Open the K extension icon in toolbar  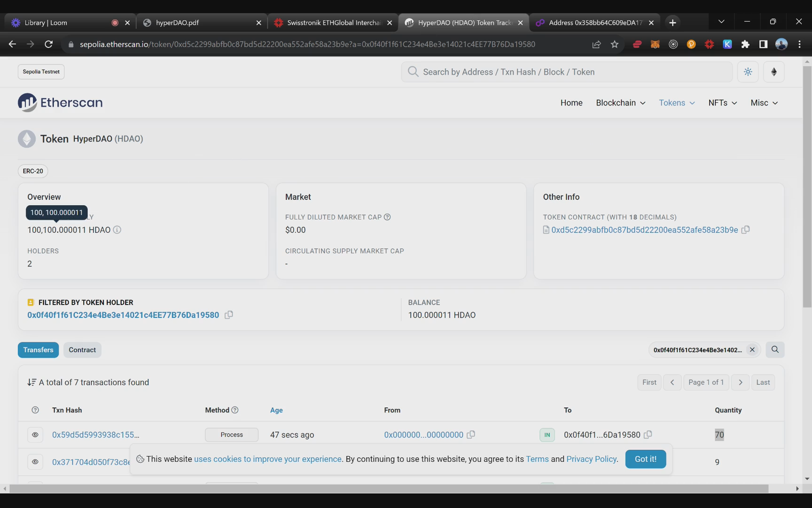click(727, 44)
